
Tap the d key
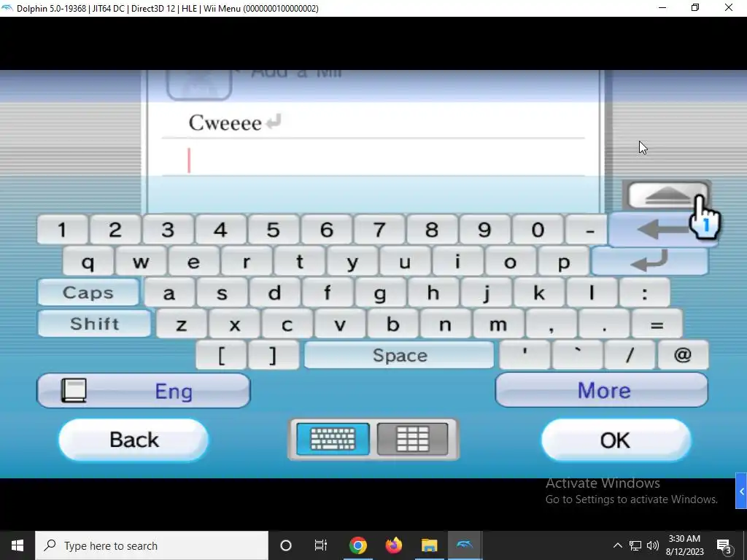tap(275, 293)
